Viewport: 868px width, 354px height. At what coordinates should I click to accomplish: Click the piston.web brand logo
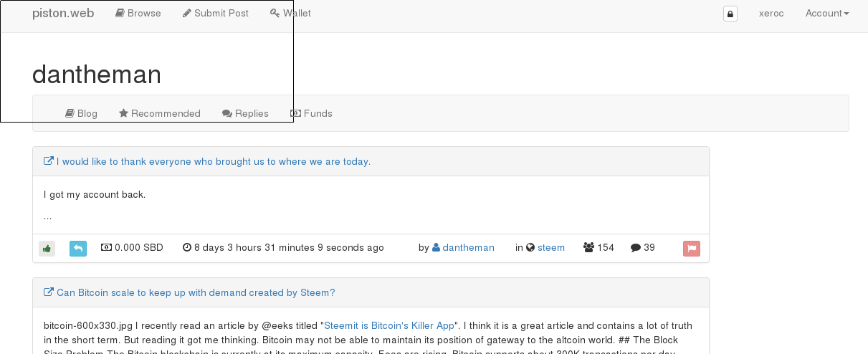63,13
